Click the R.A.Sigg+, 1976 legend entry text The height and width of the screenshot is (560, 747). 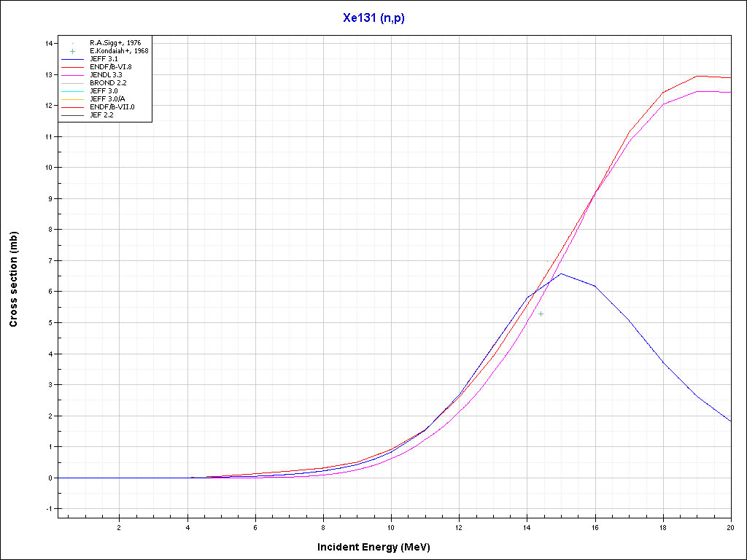[115, 43]
